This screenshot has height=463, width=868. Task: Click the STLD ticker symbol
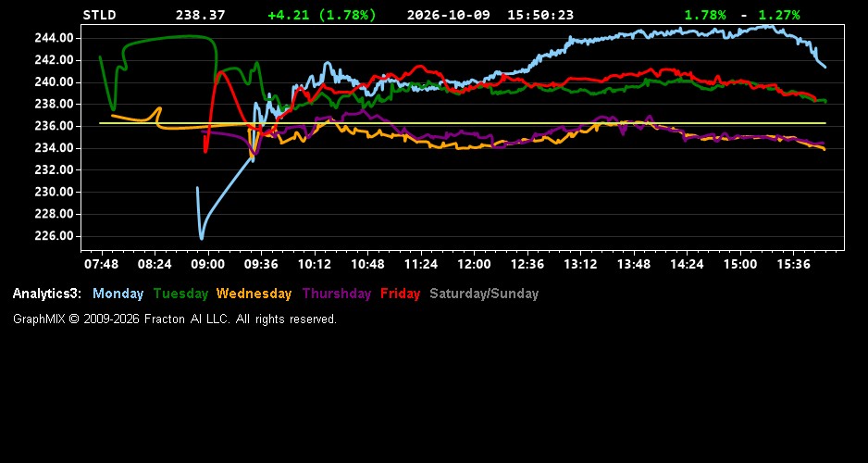(x=99, y=16)
